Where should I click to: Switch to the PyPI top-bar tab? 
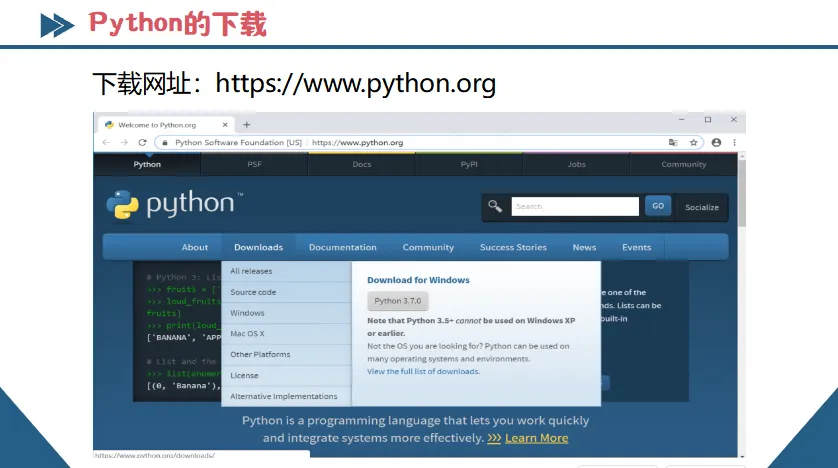(469, 165)
